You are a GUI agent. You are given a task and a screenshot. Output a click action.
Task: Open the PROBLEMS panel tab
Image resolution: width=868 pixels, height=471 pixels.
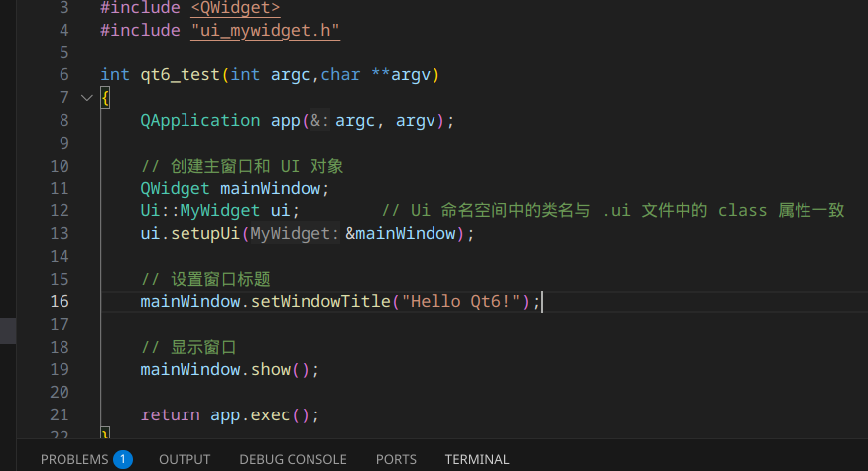click(74, 459)
